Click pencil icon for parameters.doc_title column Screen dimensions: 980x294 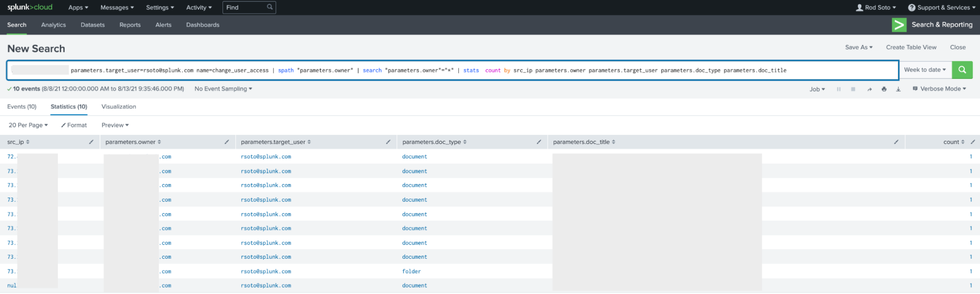896,142
